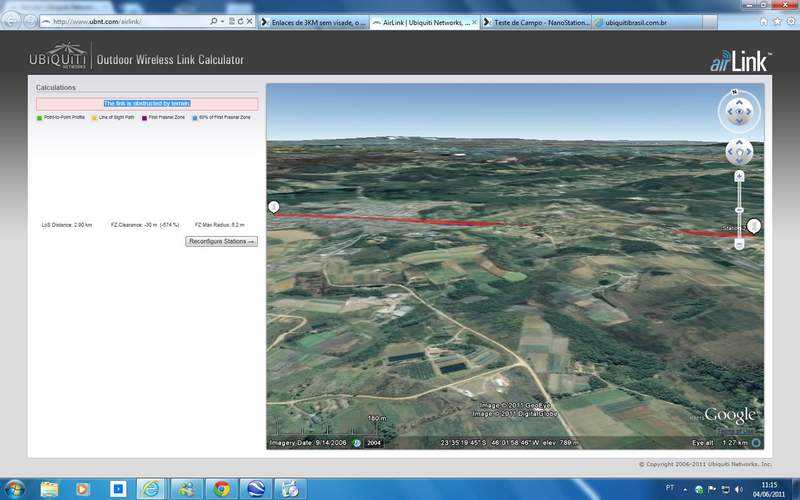Screen dimensions: 800x500
Task: Click the left station marker on map
Action: point(273,207)
